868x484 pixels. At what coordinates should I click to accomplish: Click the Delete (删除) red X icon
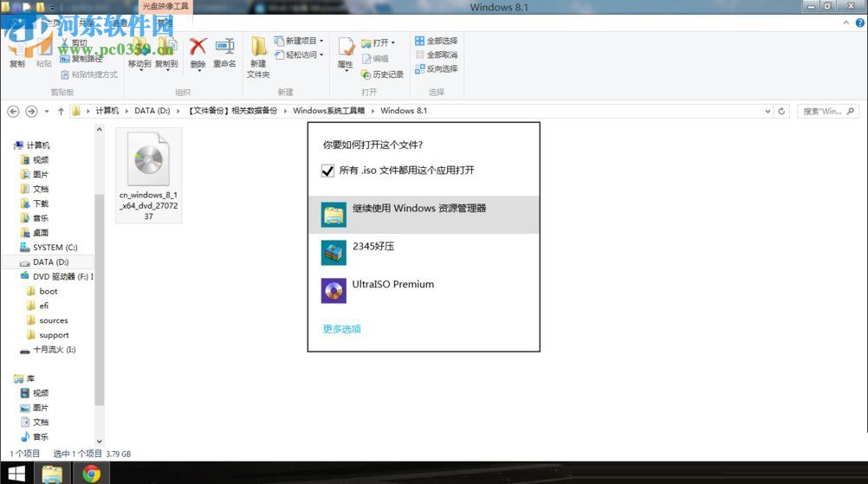(x=198, y=47)
